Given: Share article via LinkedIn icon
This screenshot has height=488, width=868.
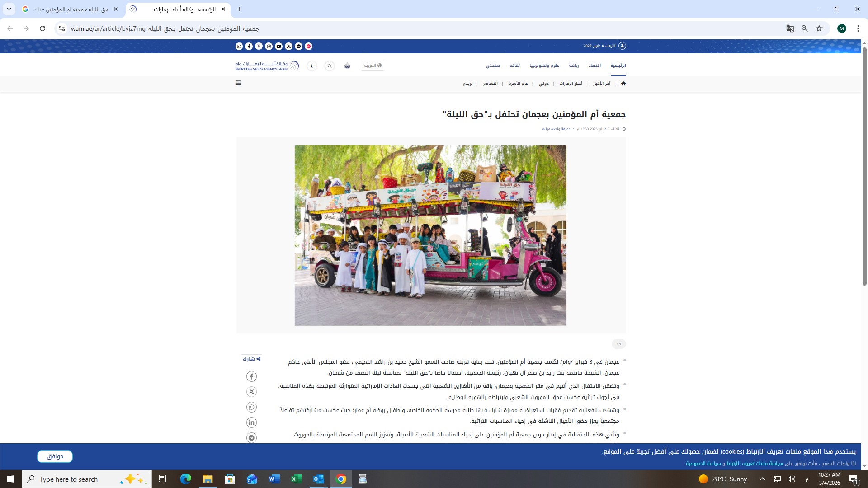Looking at the screenshot, I should (251, 422).
